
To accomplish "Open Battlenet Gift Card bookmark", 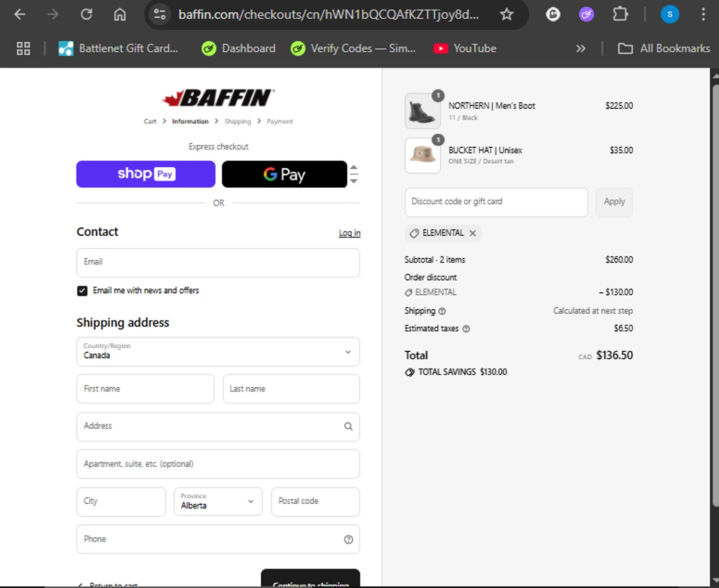I will 118,48.
